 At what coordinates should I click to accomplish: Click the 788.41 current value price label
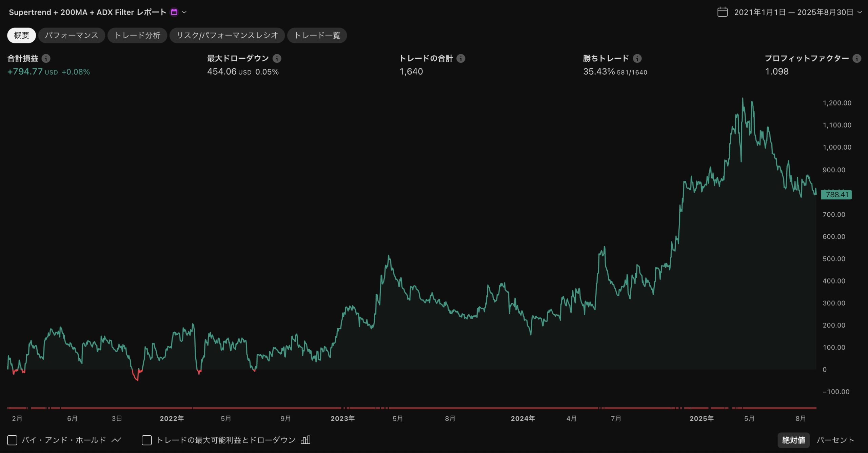tap(836, 195)
